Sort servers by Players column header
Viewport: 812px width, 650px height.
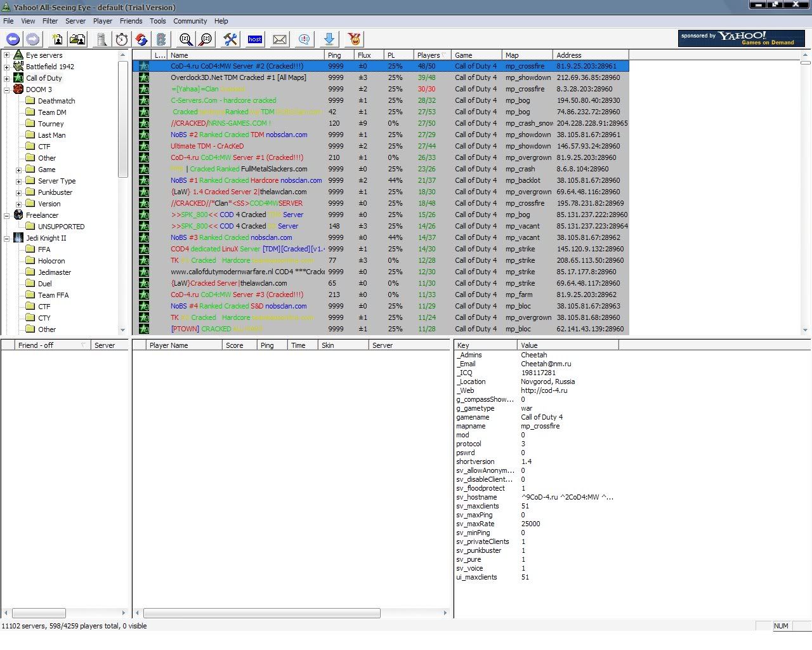[x=432, y=55]
